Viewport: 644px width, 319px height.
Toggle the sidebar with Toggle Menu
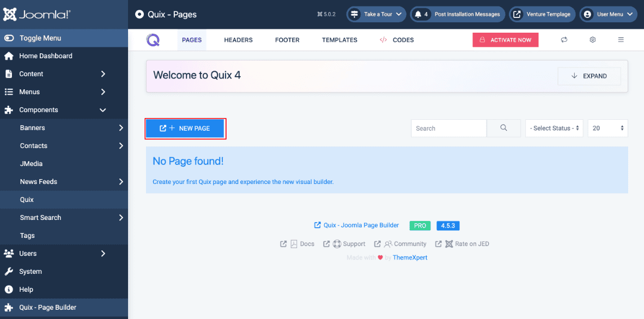pos(40,38)
